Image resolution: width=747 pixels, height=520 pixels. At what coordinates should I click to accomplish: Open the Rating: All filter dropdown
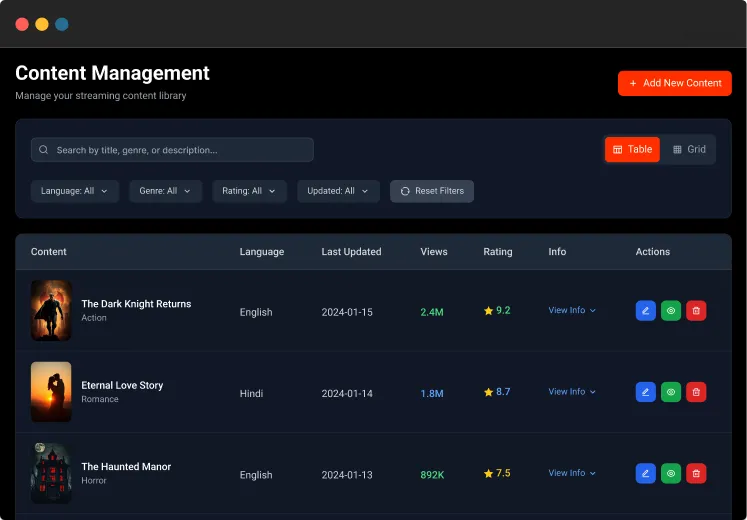[249, 191]
